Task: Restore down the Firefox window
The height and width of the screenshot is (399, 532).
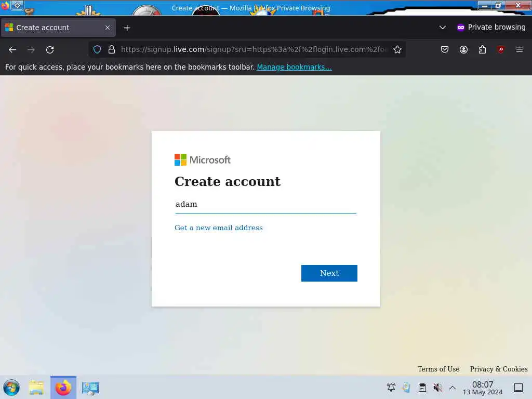Action: [x=498, y=5]
